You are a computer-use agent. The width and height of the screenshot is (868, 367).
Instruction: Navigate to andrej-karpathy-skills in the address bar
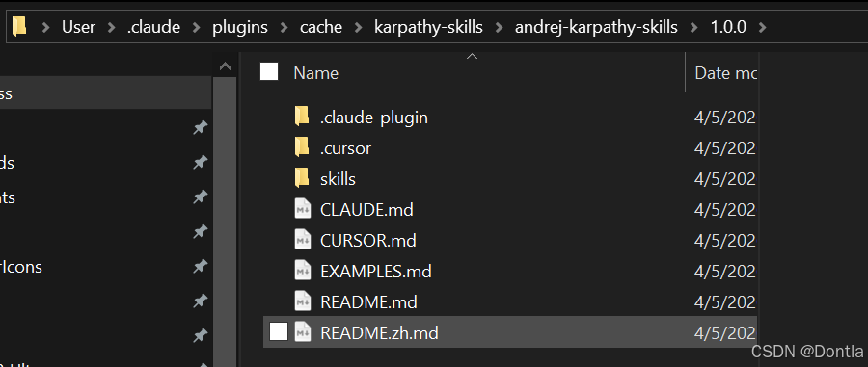pyautogui.click(x=596, y=27)
